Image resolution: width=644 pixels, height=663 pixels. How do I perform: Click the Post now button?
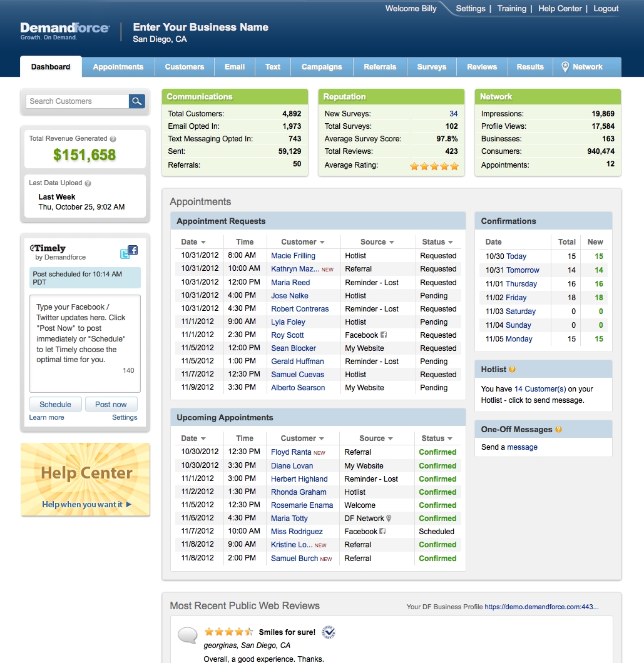(111, 404)
